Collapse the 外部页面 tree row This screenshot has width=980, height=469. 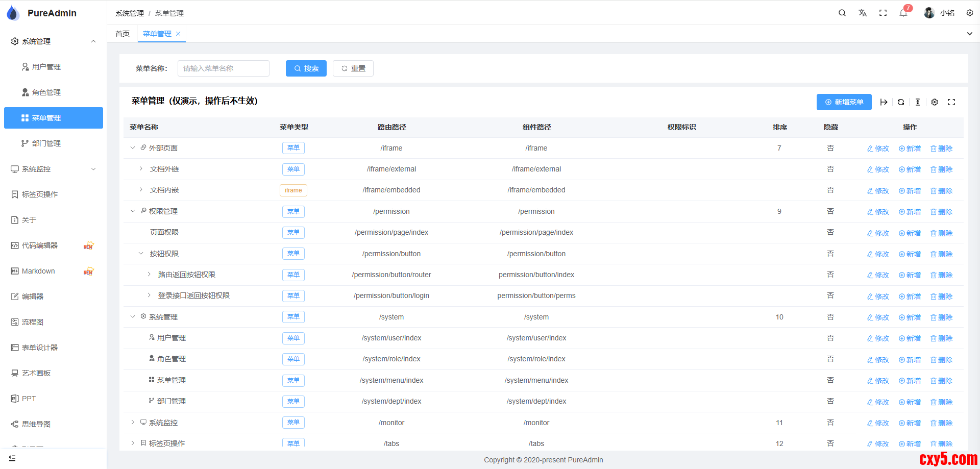[x=133, y=148]
